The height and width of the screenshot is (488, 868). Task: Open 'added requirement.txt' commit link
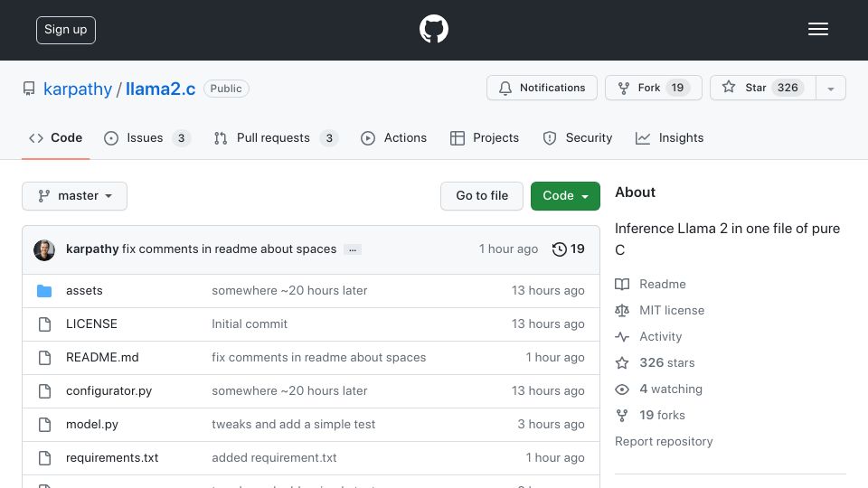coord(274,457)
